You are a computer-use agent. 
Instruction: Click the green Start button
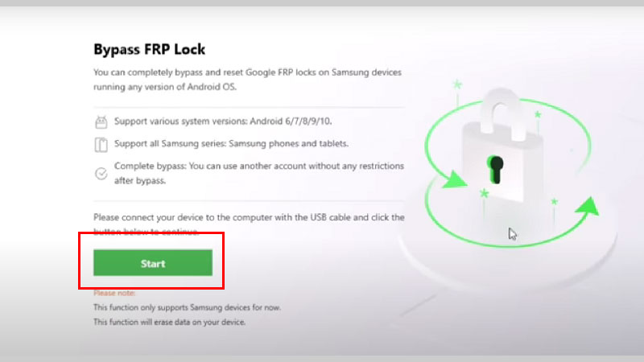(x=153, y=263)
